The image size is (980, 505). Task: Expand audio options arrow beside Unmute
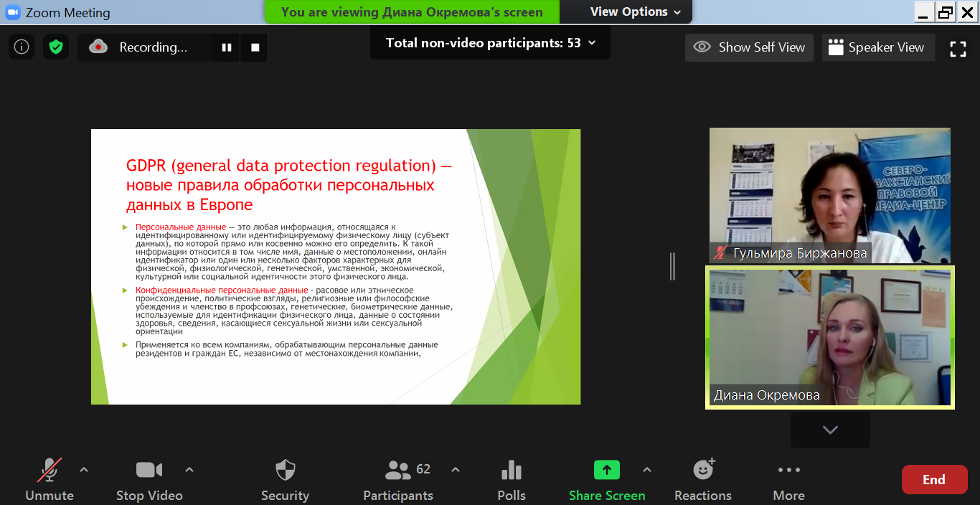[84, 470]
